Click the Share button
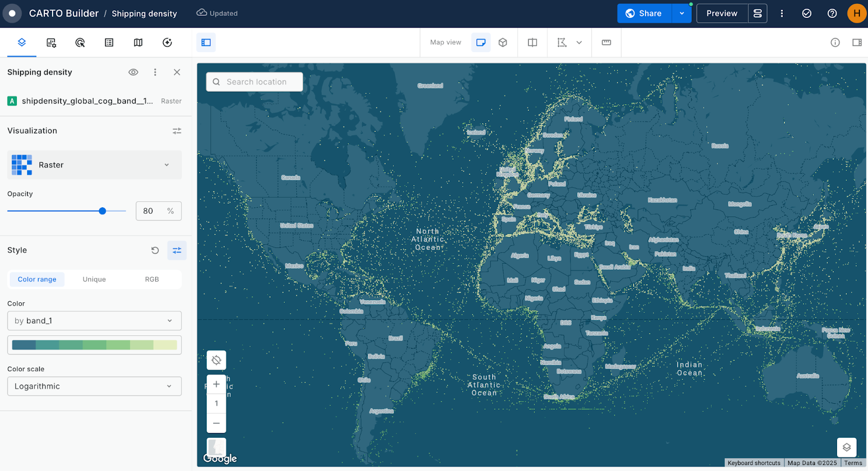The image size is (868, 471). click(644, 14)
